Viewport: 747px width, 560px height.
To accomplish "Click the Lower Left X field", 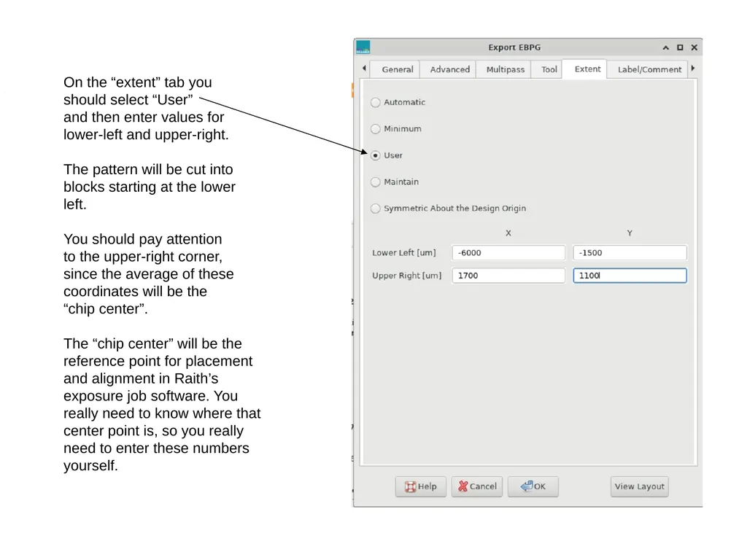I will pyautogui.click(x=508, y=253).
